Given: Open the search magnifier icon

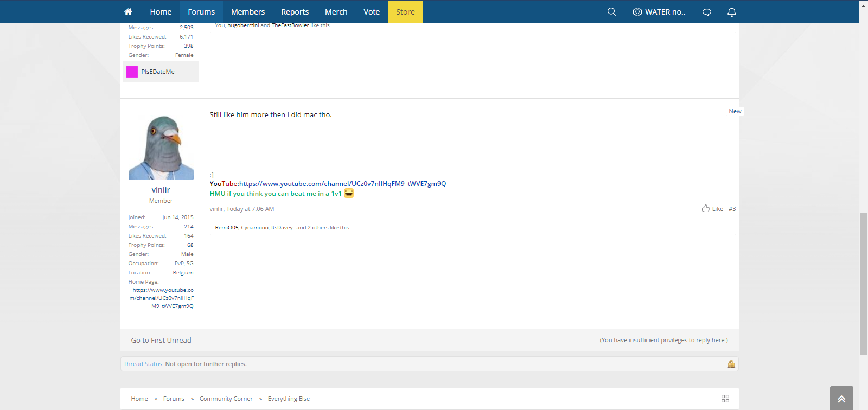Looking at the screenshot, I should coord(611,11).
